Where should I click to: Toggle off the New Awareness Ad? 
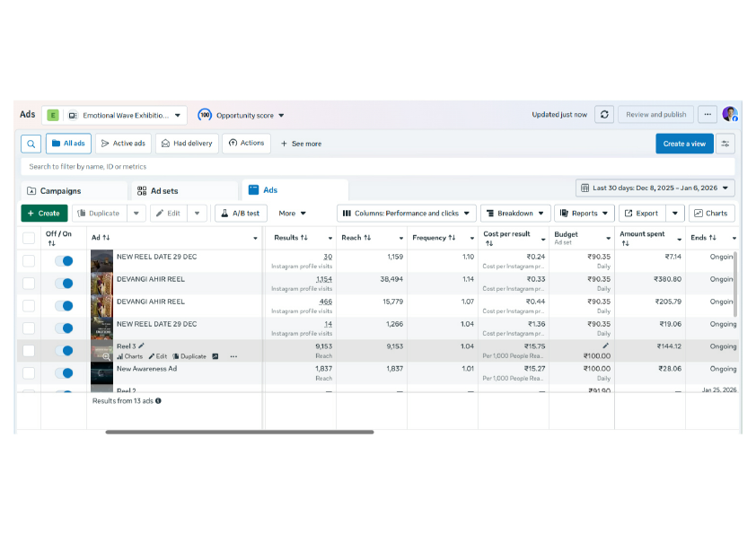[64, 373]
